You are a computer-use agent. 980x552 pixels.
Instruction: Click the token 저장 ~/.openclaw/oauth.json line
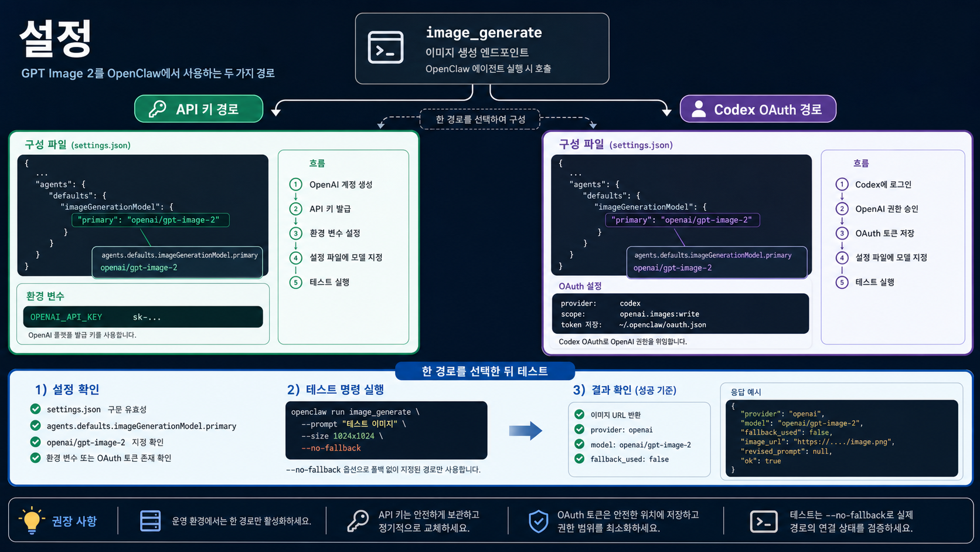click(633, 324)
